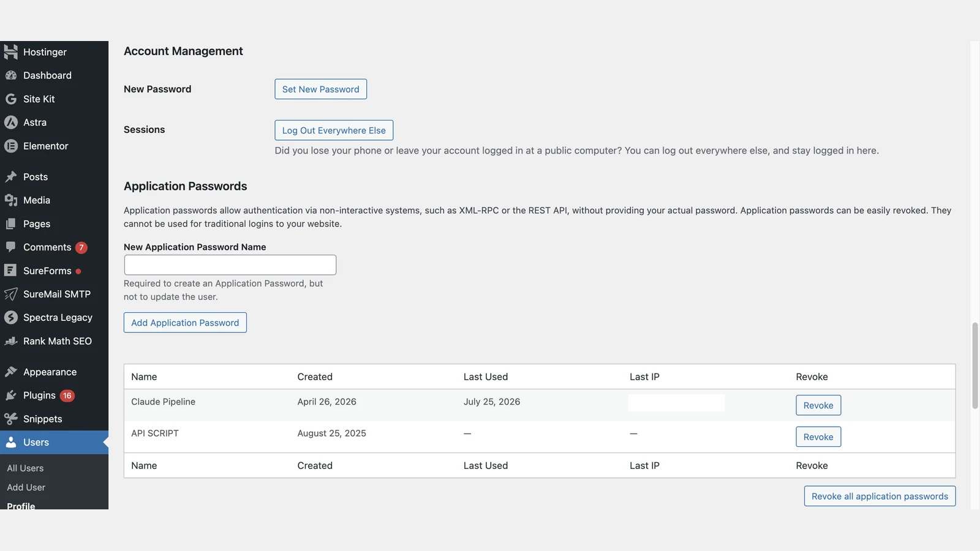Click the page vertical scrollbar thumb

click(x=975, y=365)
